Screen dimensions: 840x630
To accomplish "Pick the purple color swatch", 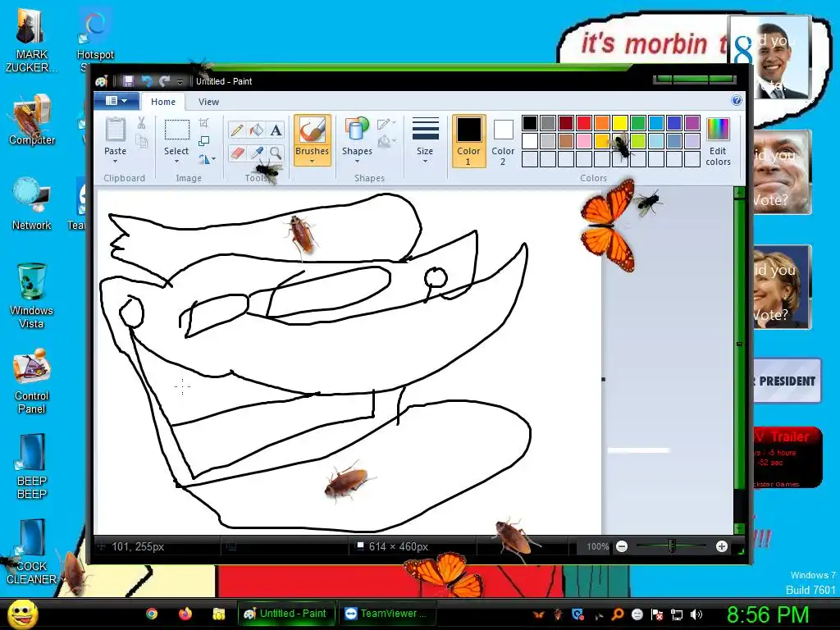I will click(692, 123).
